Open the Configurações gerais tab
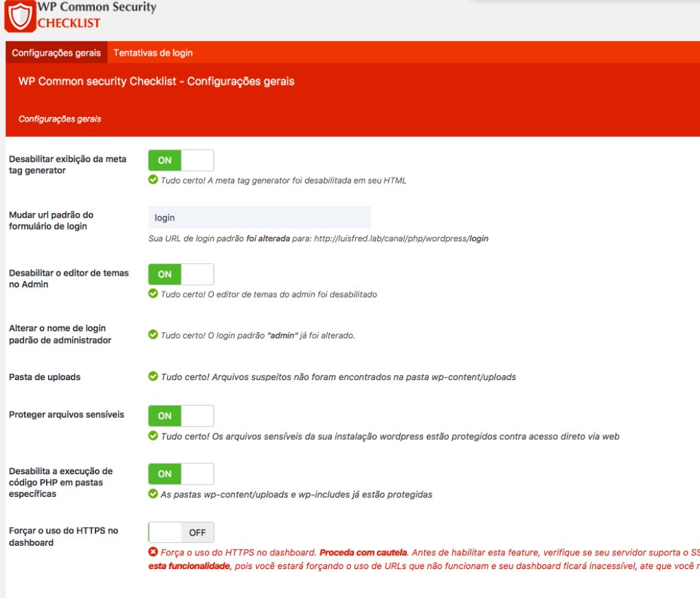The image size is (700, 598). pos(56,52)
